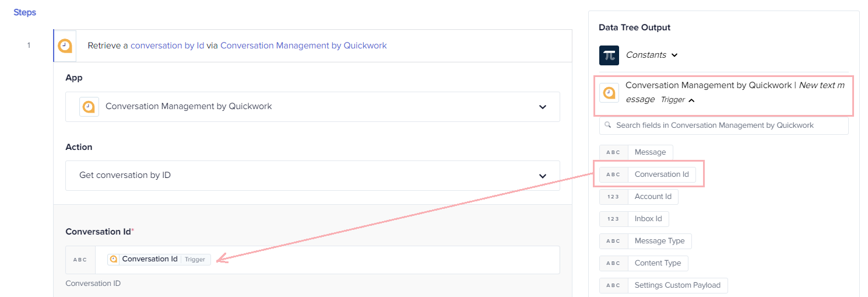The image size is (868, 297).
Task: Click the app icon in App dropdown
Action: pyautogui.click(x=89, y=107)
